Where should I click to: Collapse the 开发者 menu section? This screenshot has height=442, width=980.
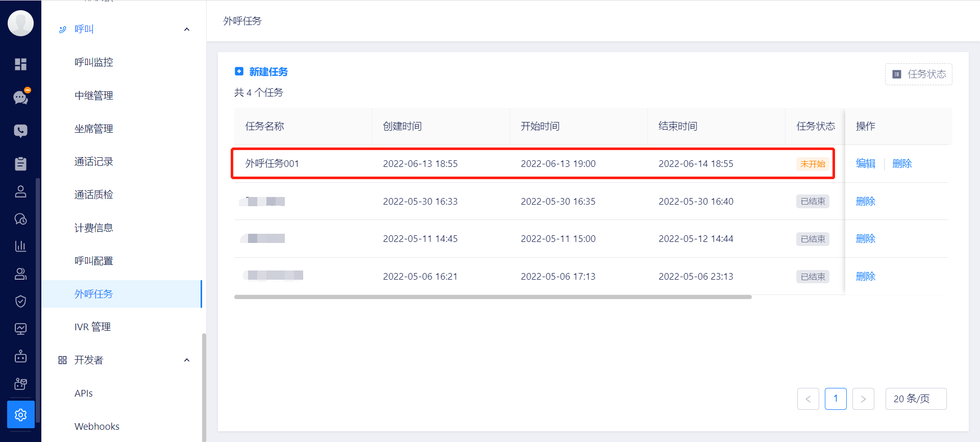click(x=187, y=360)
